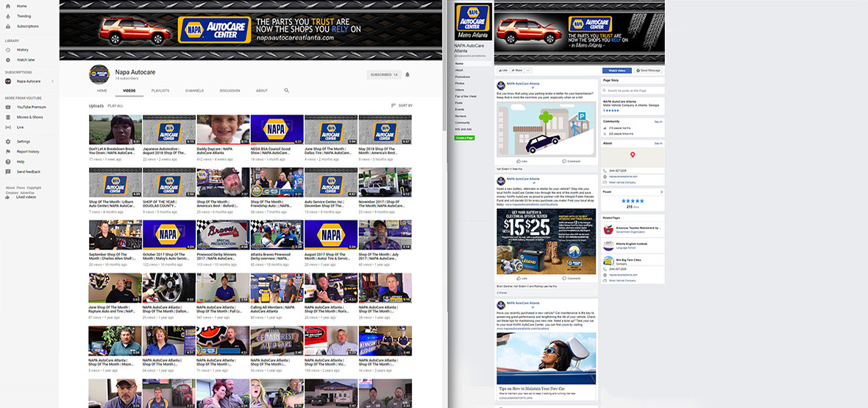Open YouTube Settings gear in sidebar
Image resolution: width=868 pixels, height=408 pixels.
[8, 141]
